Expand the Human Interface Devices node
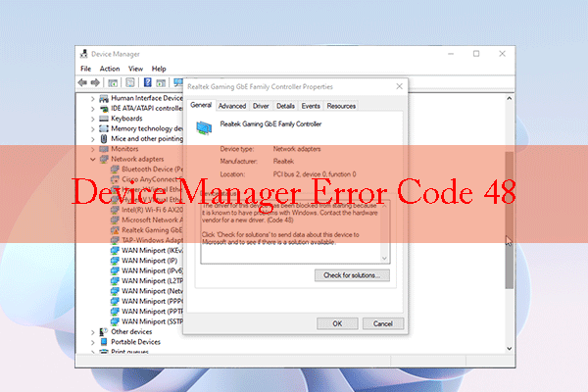This screenshot has height=392, width=588. coord(93,99)
